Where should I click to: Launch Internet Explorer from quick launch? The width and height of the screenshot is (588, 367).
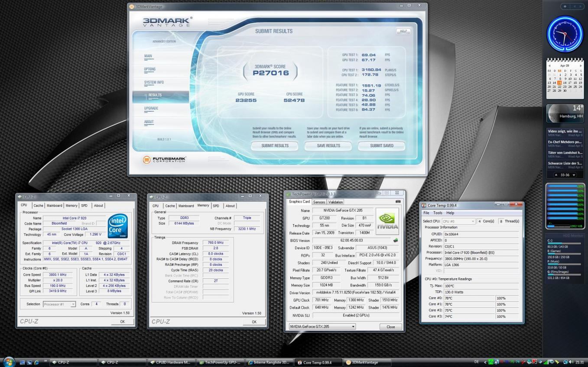click(37, 362)
